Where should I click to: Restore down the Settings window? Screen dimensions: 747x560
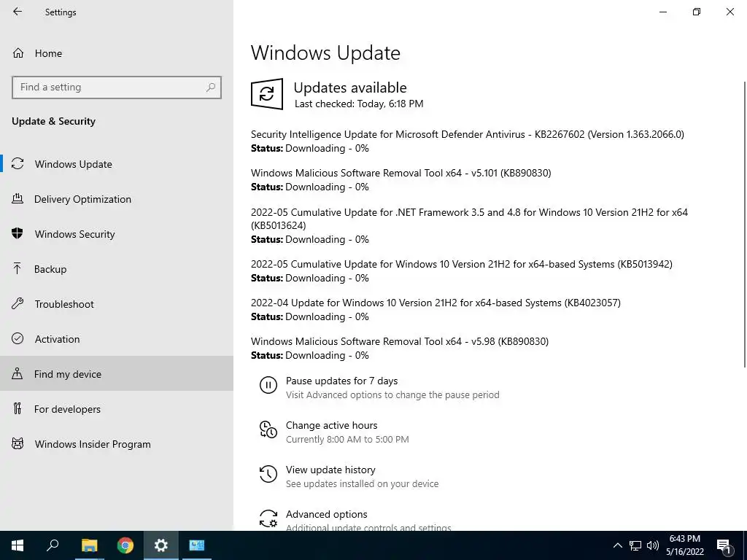pyautogui.click(x=697, y=12)
